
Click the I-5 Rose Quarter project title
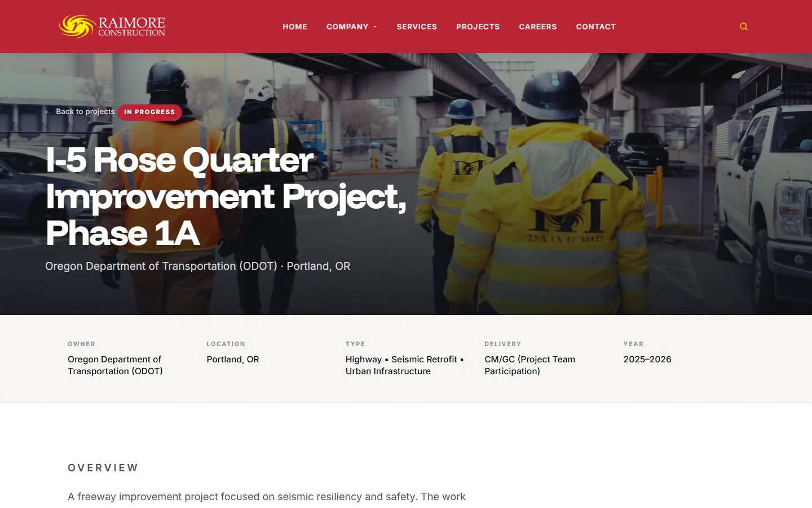226,196
